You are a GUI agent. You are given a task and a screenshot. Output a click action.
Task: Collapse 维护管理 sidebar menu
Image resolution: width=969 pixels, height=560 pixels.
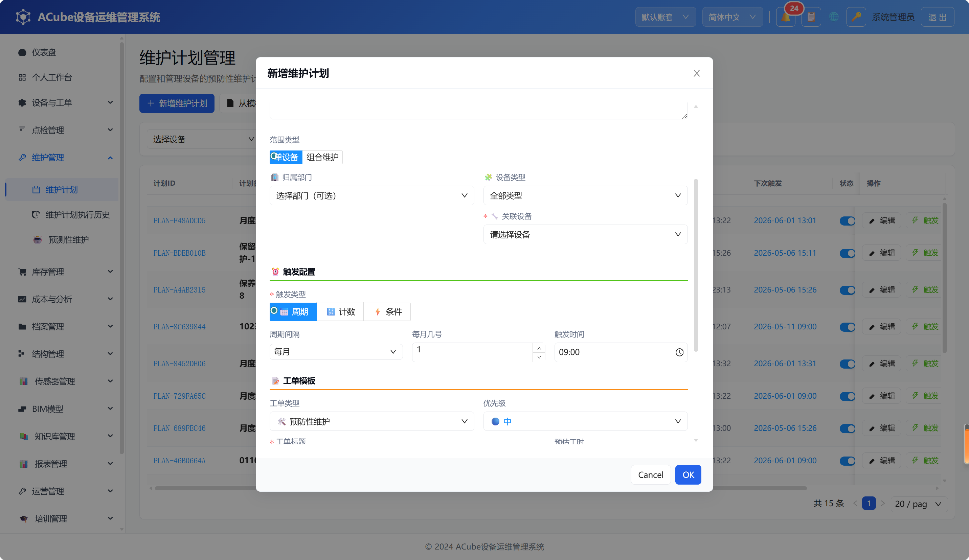(61, 158)
